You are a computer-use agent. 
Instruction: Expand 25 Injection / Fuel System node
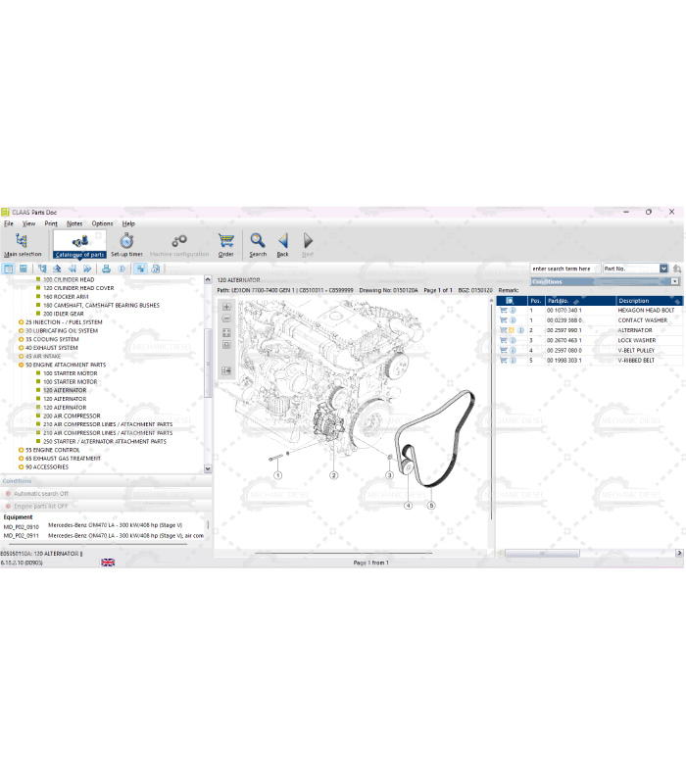point(22,322)
